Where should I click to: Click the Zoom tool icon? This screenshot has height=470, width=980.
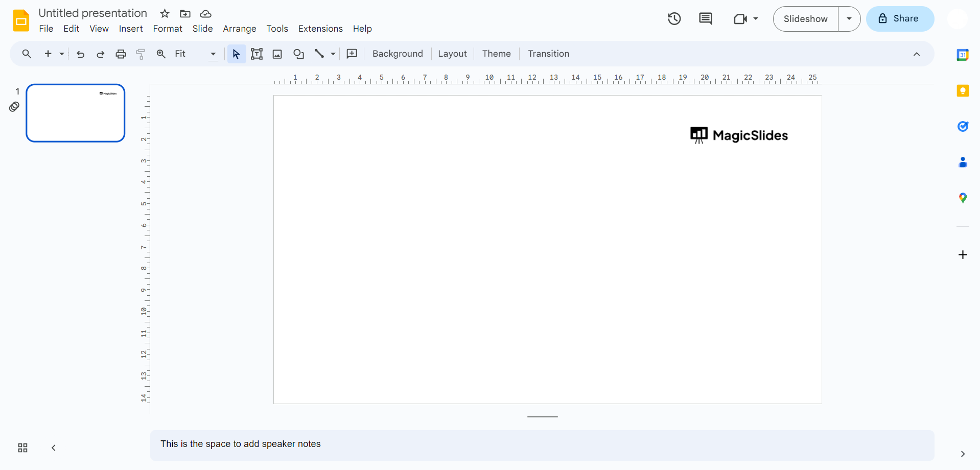pos(161,54)
